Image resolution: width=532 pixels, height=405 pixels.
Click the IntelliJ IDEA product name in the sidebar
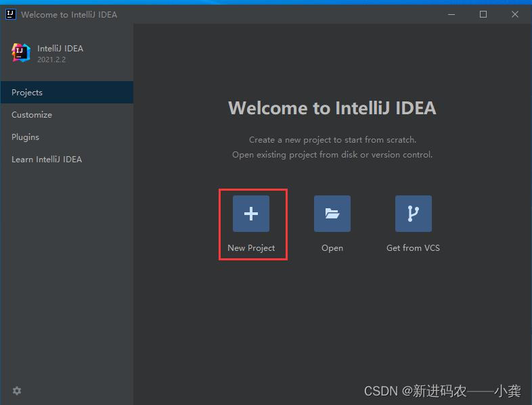[x=60, y=49]
